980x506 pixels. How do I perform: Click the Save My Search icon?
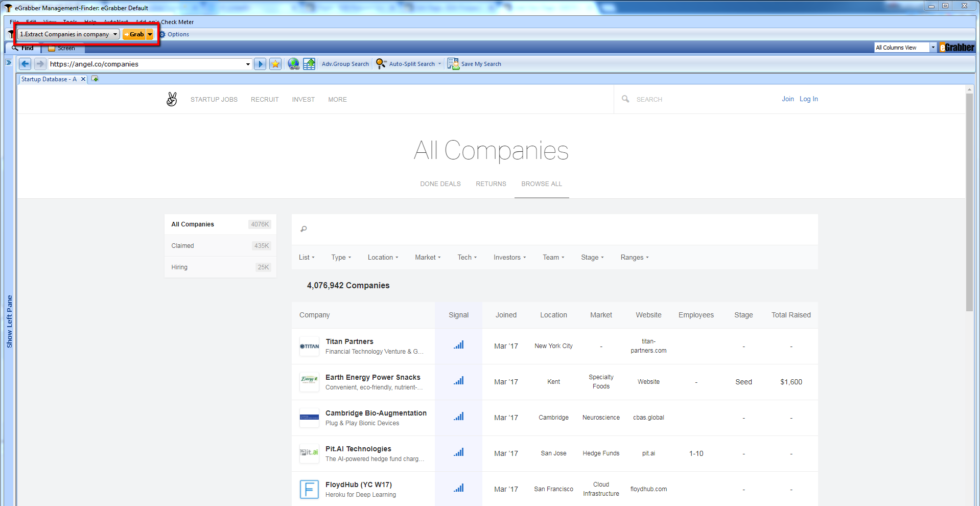click(453, 64)
